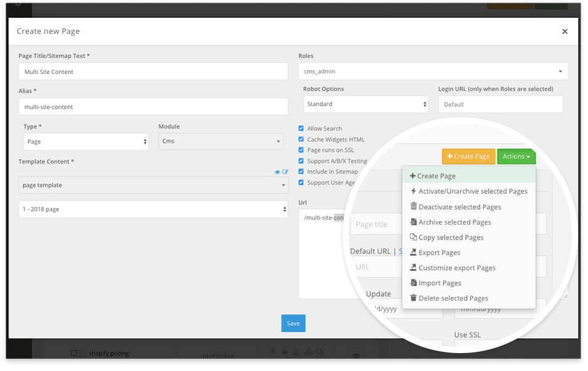Image resolution: width=588 pixels, height=371 pixels.
Task: Click the sitemap icon in shopify pricing row
Action: click(308, 352)
